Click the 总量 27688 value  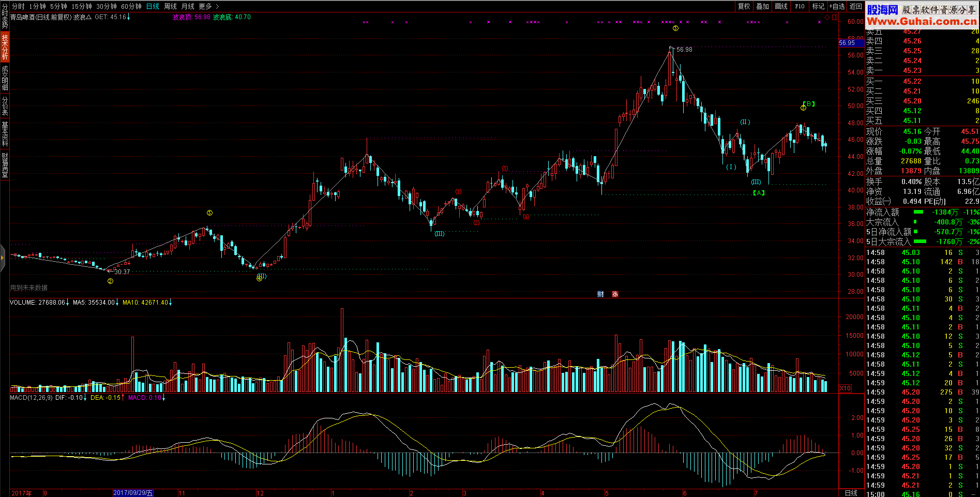pos(911,161)
